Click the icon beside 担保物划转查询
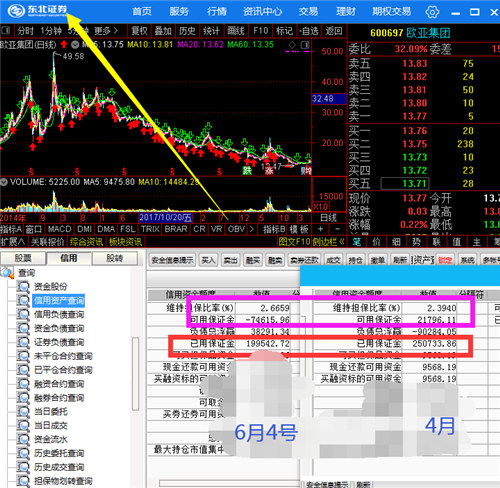Screen dimensions: 500x488 [x=23, y=481]
